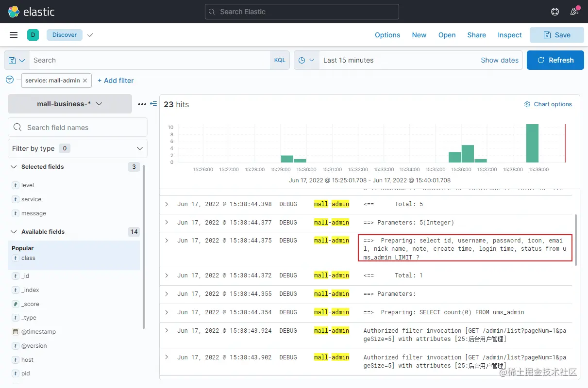Focus the Search Elastic box
588x388 pixels.
[302, 12]
